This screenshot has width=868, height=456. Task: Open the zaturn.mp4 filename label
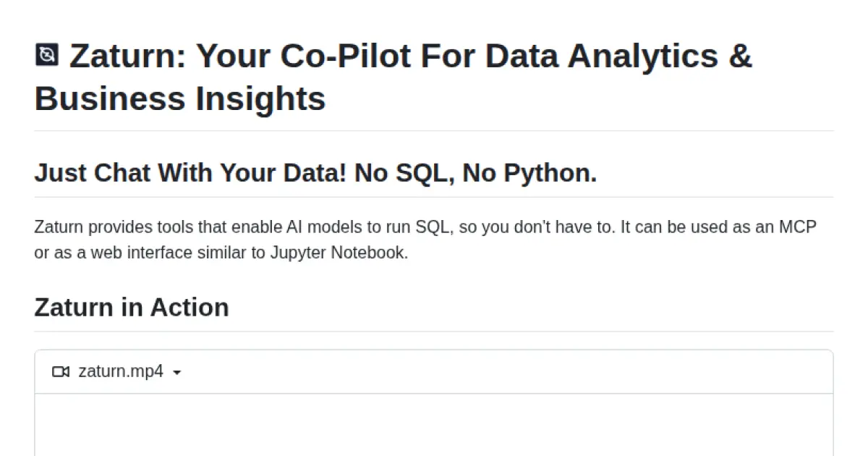pyautogui.click(x=120, y=372)
